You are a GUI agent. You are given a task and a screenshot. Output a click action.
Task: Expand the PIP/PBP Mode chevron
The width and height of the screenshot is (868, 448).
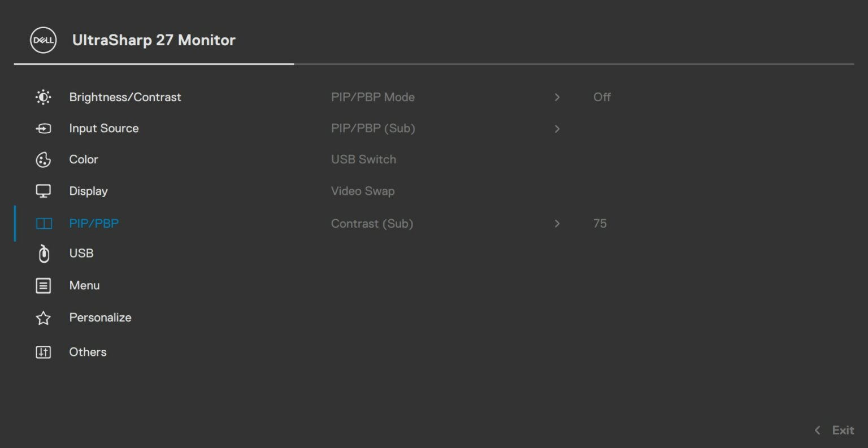(x=557, y=97)
